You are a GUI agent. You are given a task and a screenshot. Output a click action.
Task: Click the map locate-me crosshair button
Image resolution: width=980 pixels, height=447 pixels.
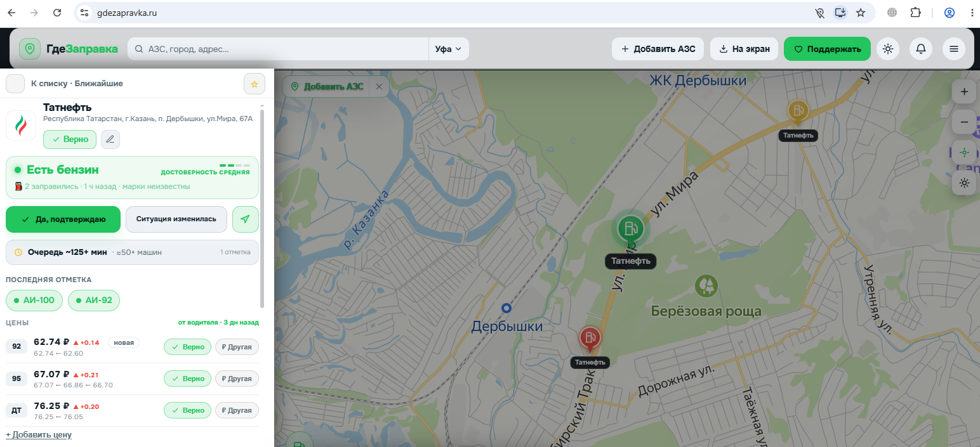(x=964, y=152)
